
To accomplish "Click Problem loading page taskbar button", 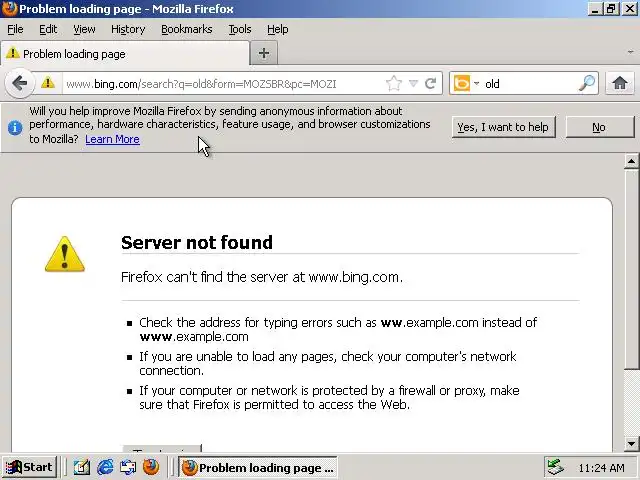I will click(258, 467).
